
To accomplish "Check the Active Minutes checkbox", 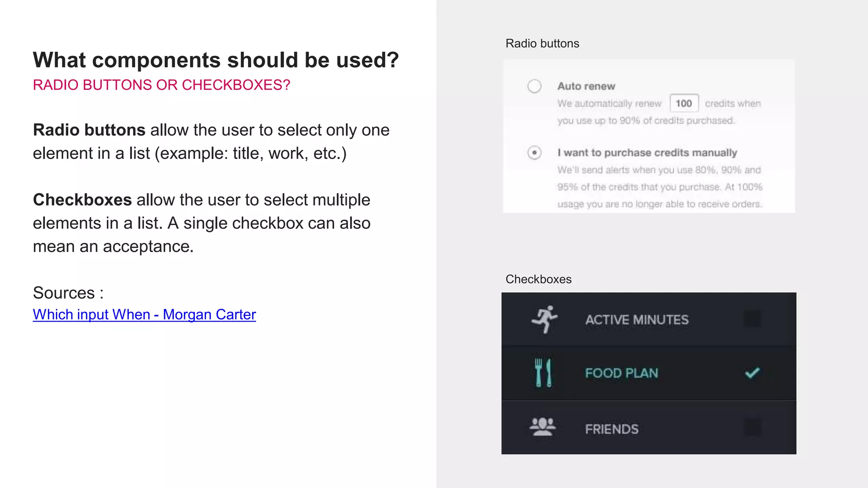I will coord(752,319).
